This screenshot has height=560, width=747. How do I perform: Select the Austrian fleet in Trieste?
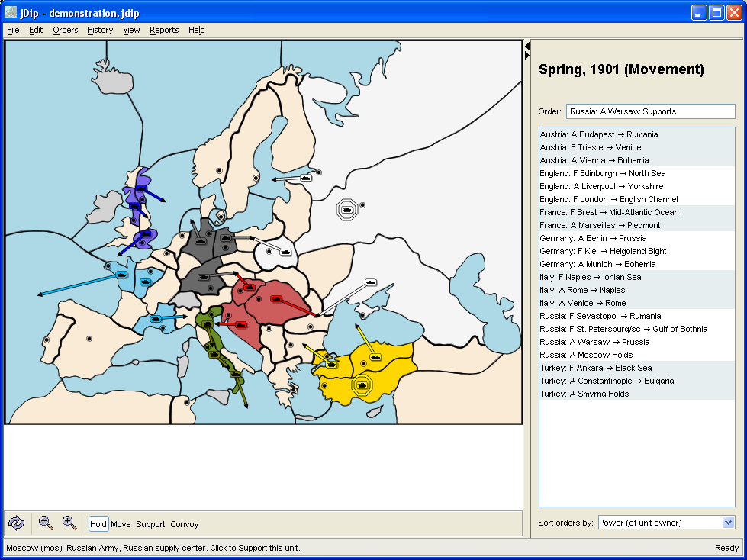(x=241, y=325)
